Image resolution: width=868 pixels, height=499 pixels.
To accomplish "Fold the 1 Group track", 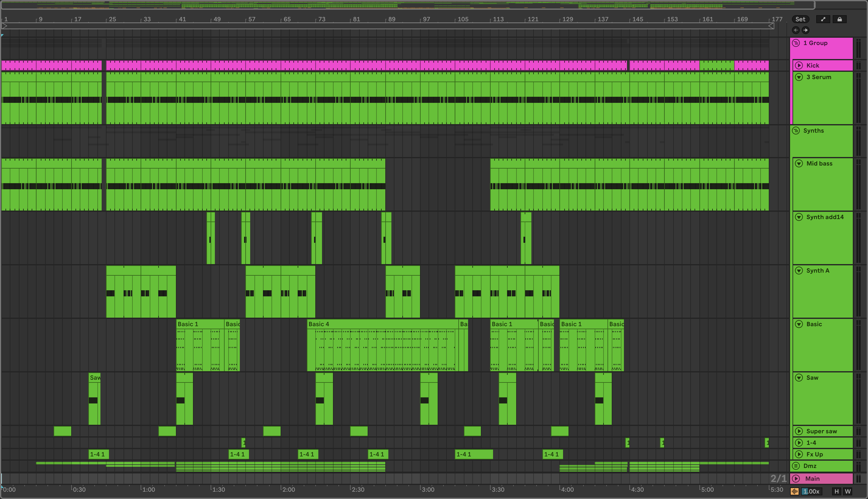I will click(x=796, y=43).
